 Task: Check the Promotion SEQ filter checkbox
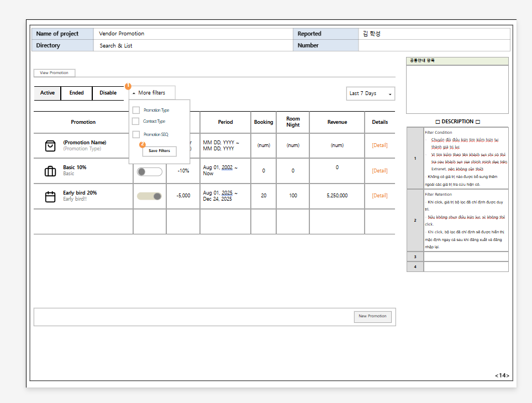(136, 134)
